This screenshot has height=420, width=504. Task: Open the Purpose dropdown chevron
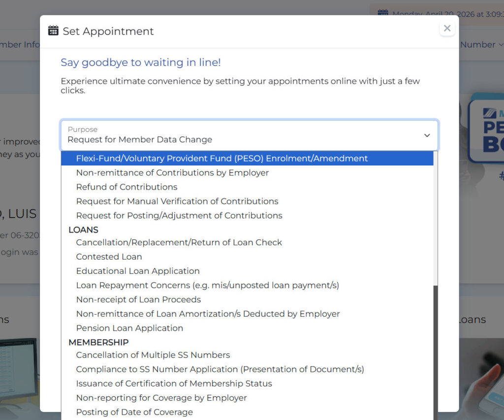click(427, 135)
